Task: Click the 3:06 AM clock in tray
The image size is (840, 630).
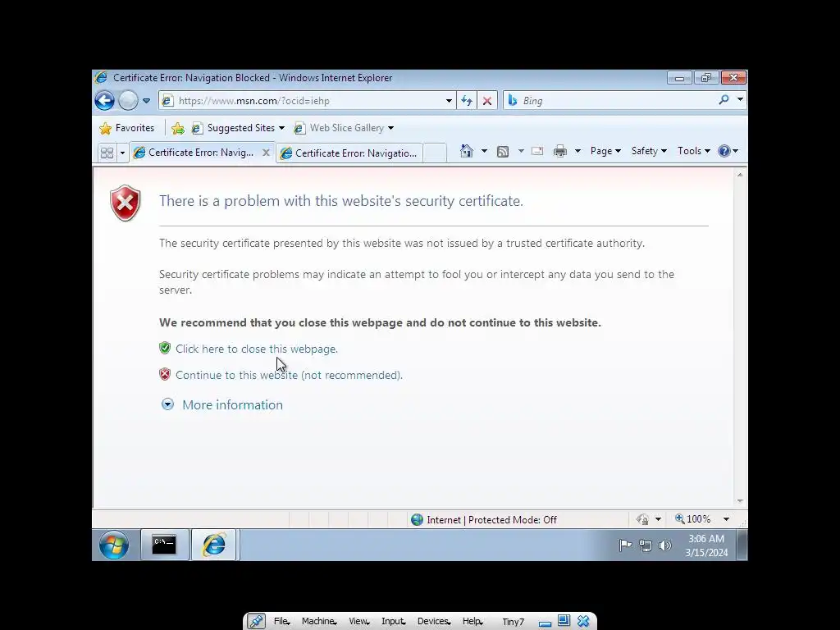Action: click(706, 546)
